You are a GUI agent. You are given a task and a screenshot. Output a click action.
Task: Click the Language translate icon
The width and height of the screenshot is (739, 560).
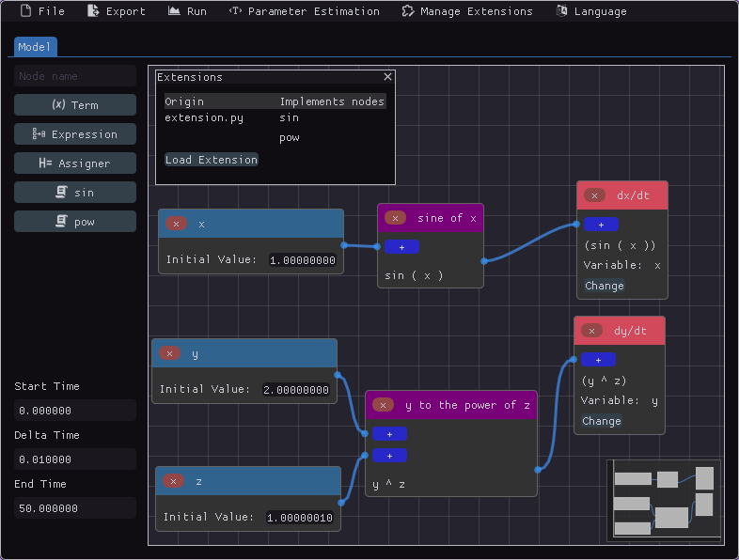coord(561,10)
